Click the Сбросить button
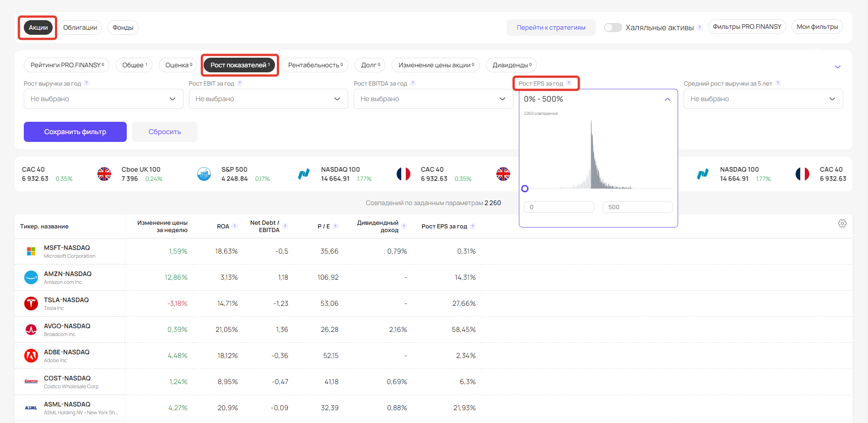 165,132
